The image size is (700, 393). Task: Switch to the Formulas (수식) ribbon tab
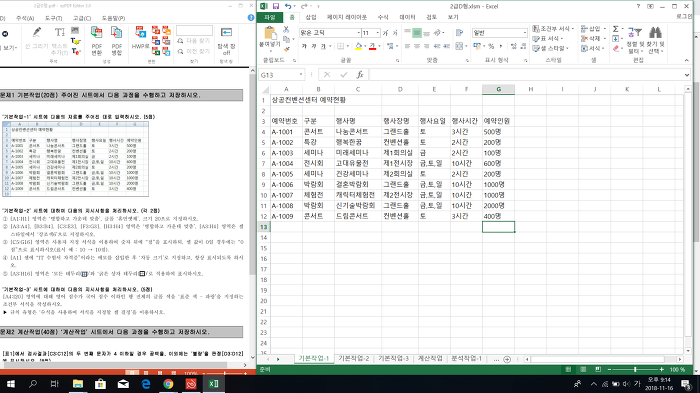pyautogui.click(x=383, y=17)
